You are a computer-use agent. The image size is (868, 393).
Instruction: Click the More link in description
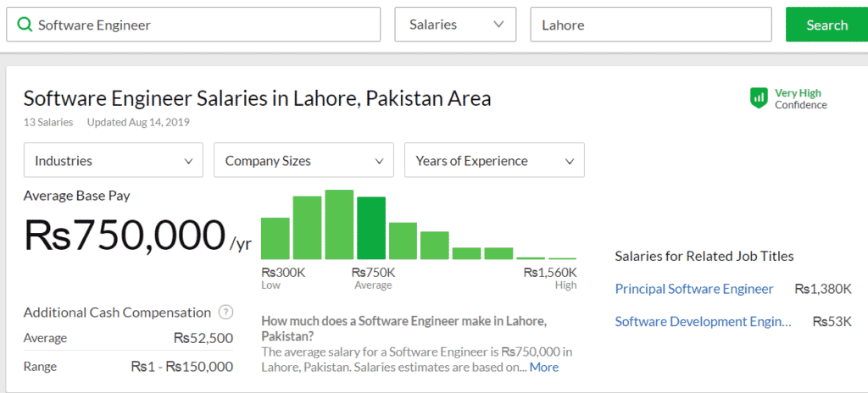544,367
